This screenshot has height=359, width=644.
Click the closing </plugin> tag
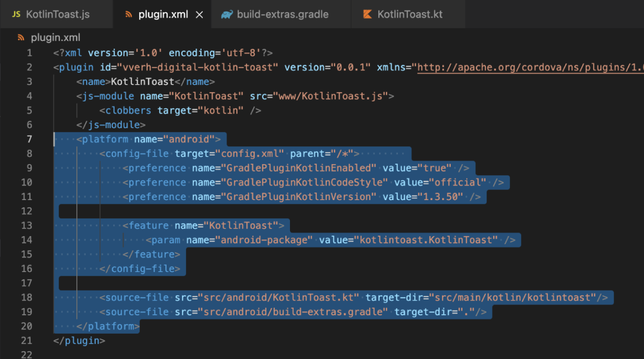(79, 341)
